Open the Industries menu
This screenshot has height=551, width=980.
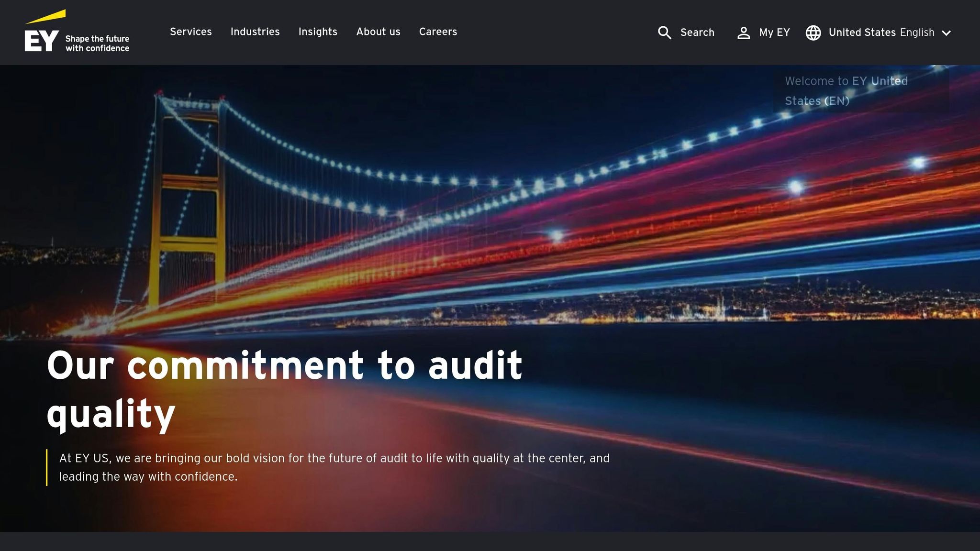255,32
